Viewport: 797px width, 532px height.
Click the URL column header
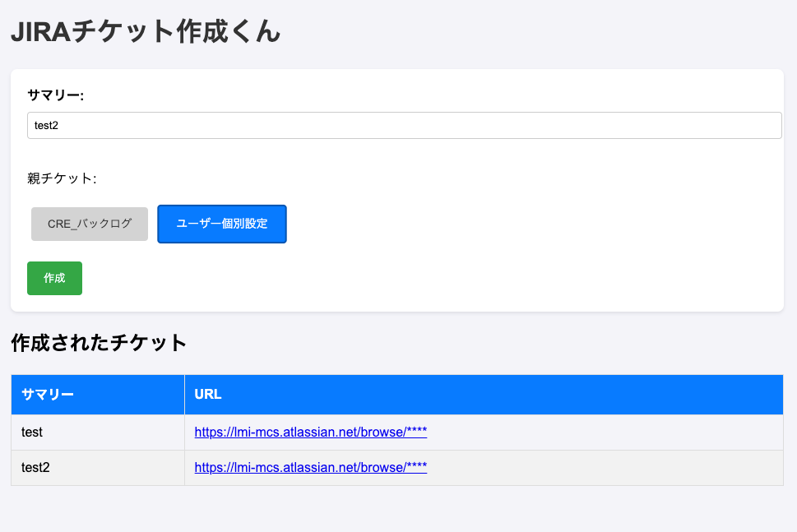484,395
